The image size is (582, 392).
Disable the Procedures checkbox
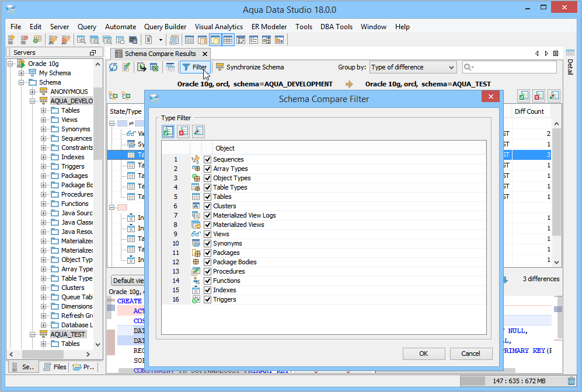click(208, 271)
